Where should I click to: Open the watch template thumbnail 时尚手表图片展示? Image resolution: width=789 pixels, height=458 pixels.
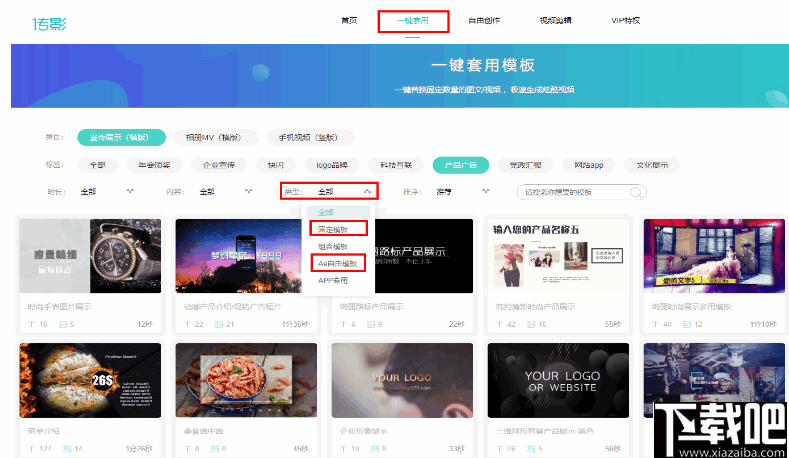point(90,256)
